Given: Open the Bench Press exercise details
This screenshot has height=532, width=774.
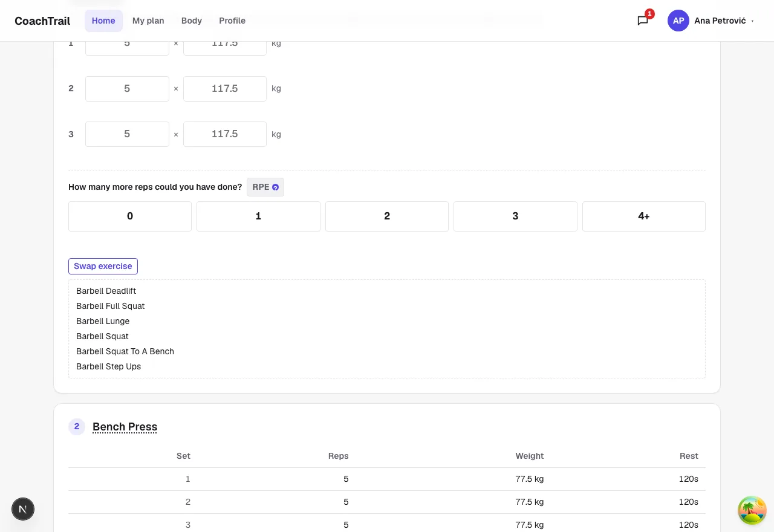Looking at the screenshot, I should pos(125,427).
